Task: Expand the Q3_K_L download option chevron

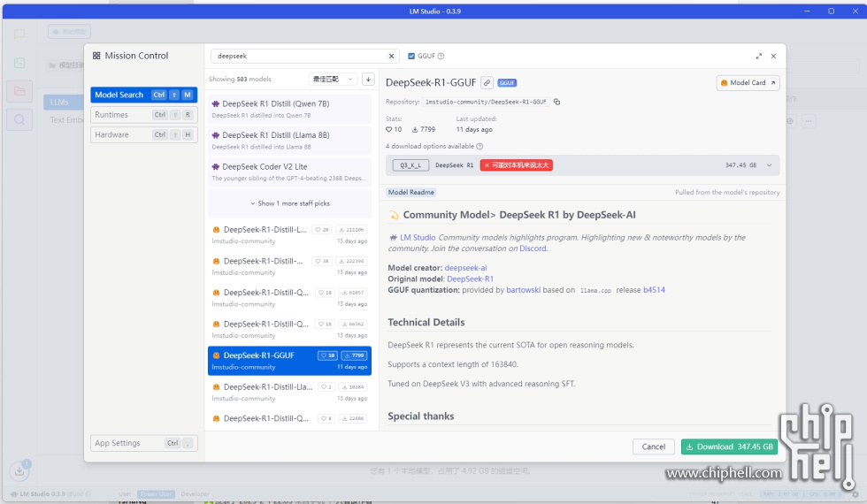Action: click(x=769, y=165)
